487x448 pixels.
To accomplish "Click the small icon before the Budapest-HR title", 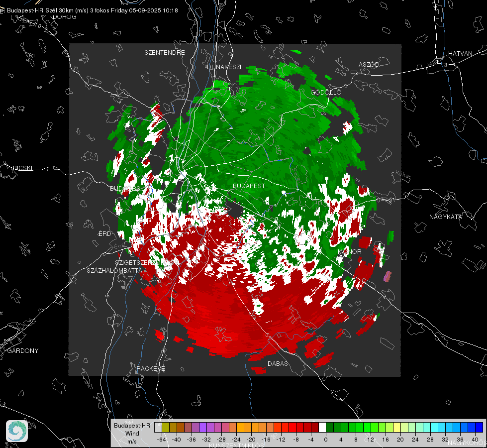I will (2, 10).
